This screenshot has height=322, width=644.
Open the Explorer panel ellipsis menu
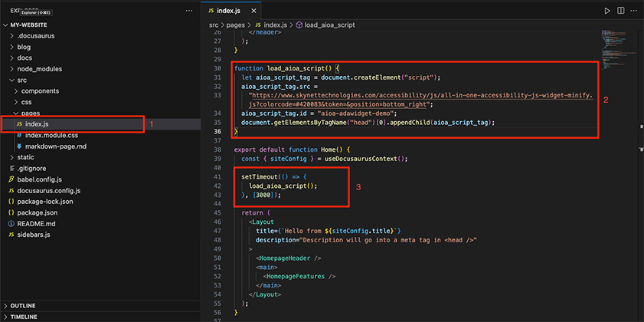point(189,11)
